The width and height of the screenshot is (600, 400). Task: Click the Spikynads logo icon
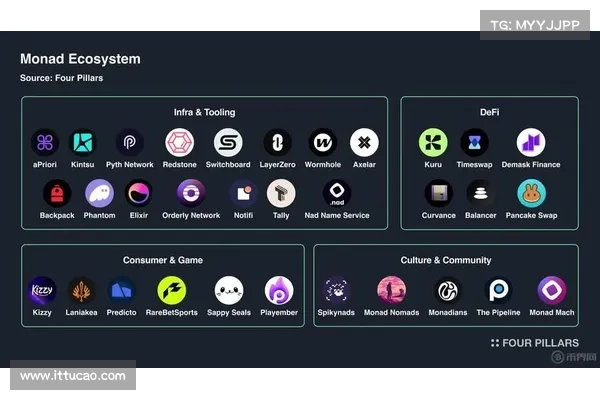(336, 291)
